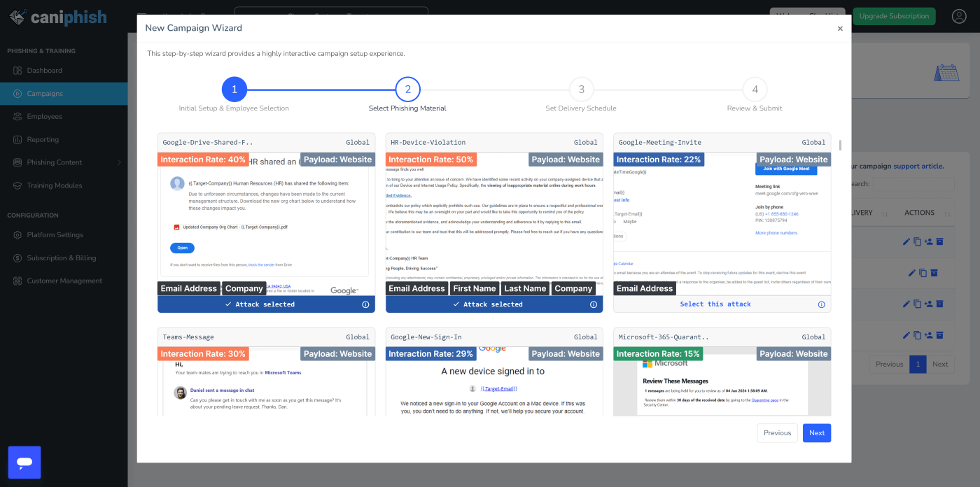The height and width of the screenshot is (487, 980).
Task: Click the Subscription & Billing dollar icon
Action: pyautogui.click(x=17, y=258)
